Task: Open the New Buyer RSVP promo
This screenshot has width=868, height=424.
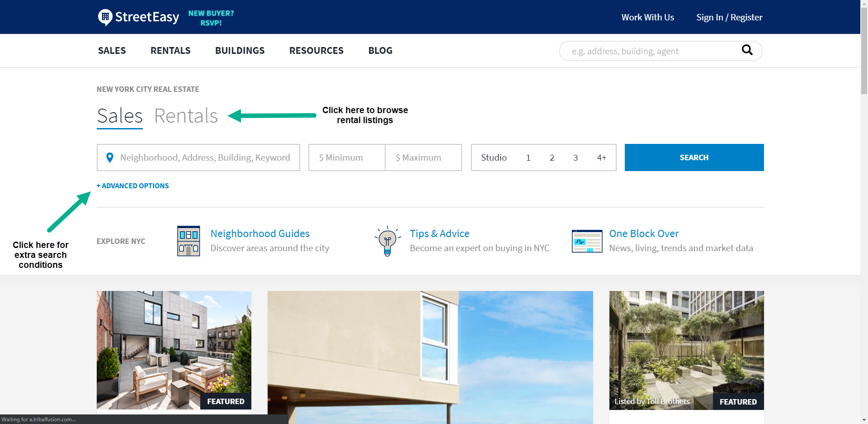Action: (211, 18)
